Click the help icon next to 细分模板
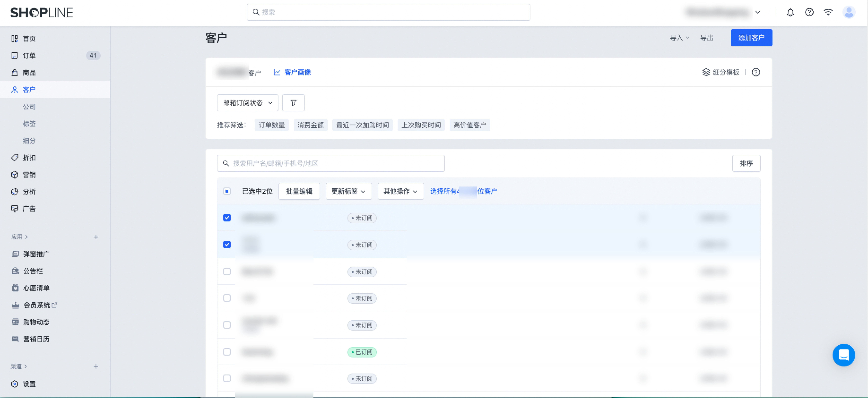 [756, 72]
